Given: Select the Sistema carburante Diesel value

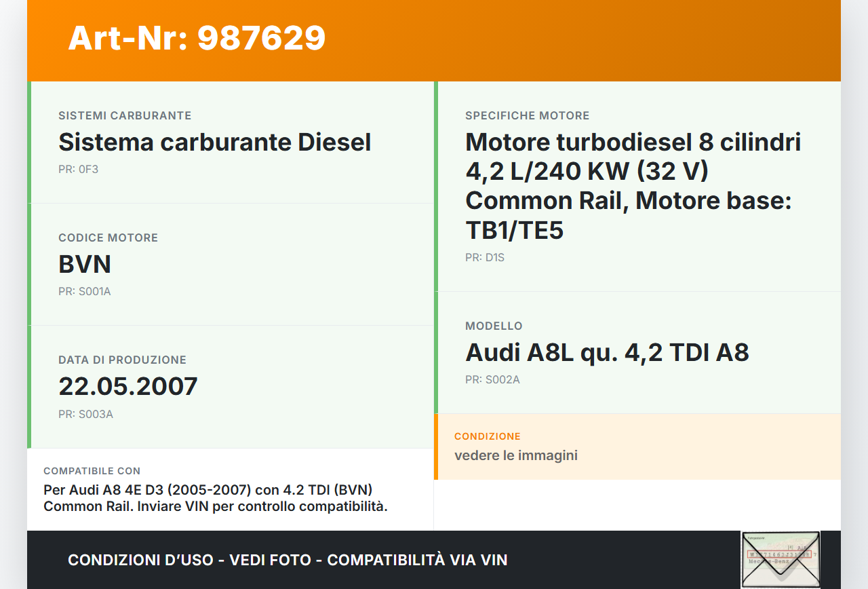Looking at the screenshot, I should pos(214,142).
